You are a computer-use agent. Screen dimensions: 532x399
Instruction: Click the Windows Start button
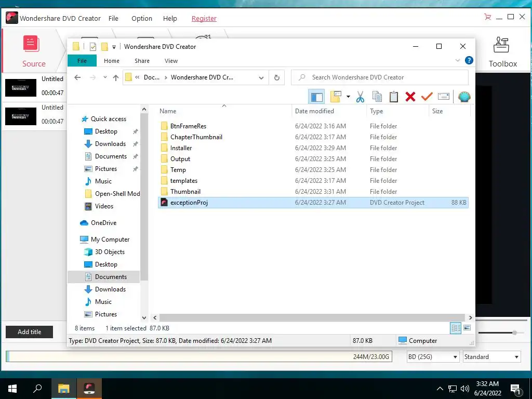12,389
